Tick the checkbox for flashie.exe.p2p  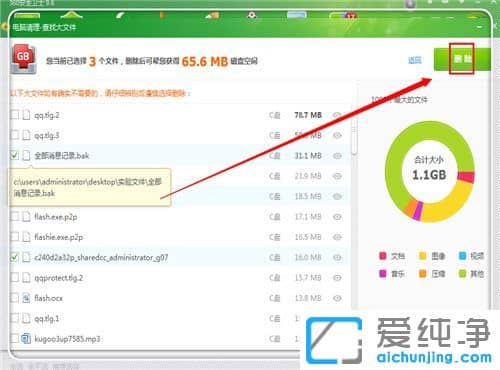pos(14,237)
